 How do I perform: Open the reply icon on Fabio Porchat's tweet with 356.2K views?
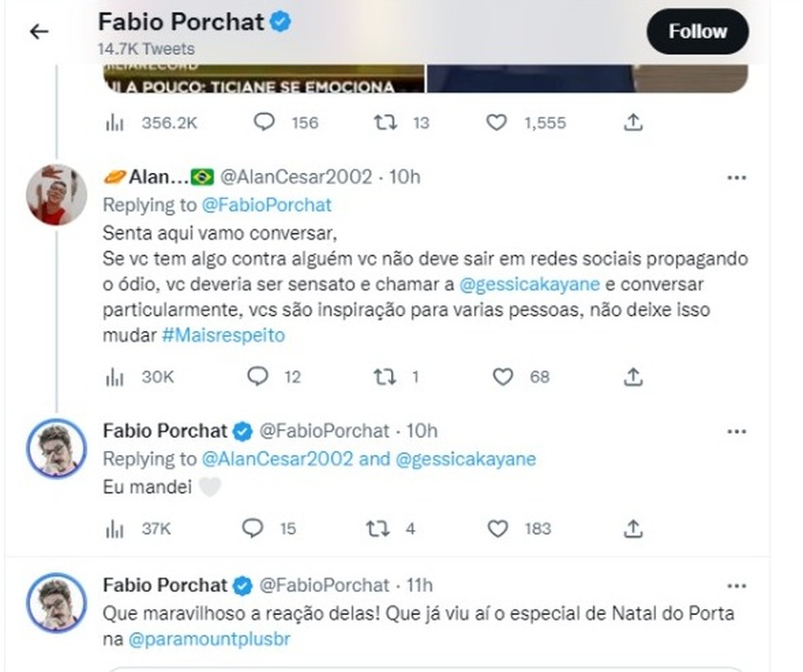(x=264, y=122)
